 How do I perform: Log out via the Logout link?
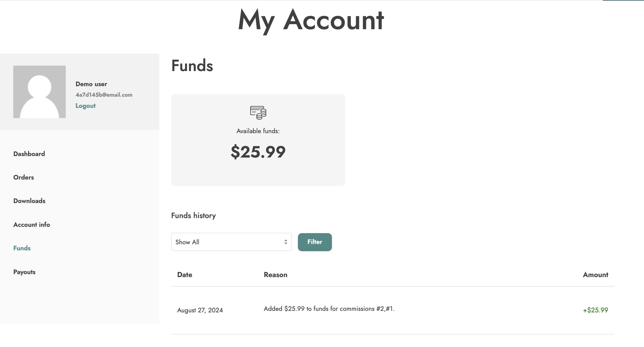pos(85,106)
